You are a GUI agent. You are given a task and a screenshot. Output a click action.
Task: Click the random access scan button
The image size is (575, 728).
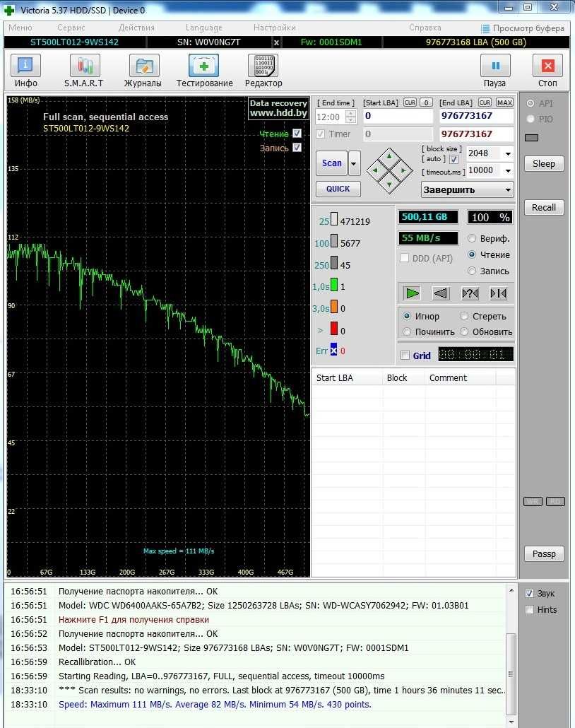click(x=470, y=293)
